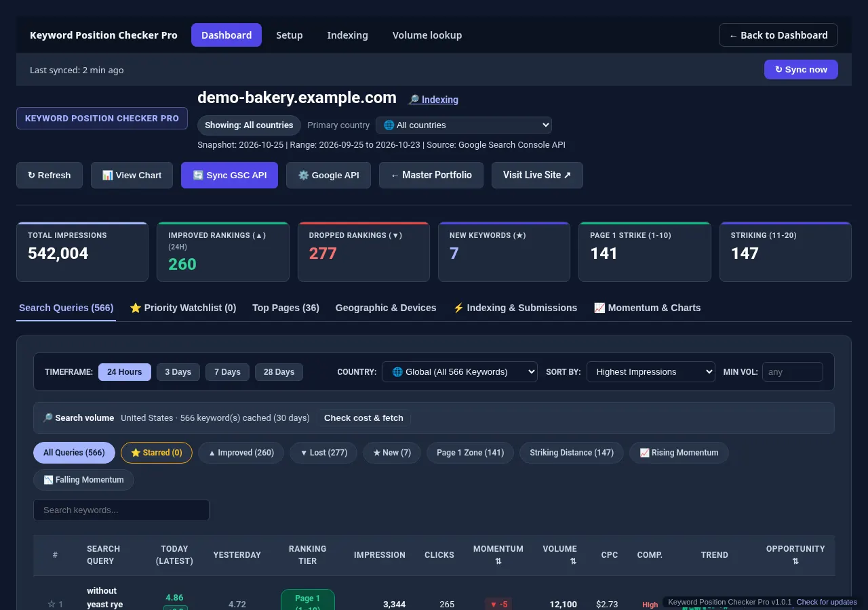Open the Indexing nav tab
This screenshot has width=868, height=610.
coord(347,35)
